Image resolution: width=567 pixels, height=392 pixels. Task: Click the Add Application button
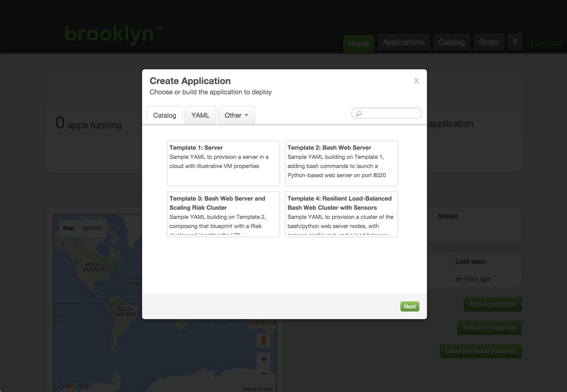click(x=492, y=304)
